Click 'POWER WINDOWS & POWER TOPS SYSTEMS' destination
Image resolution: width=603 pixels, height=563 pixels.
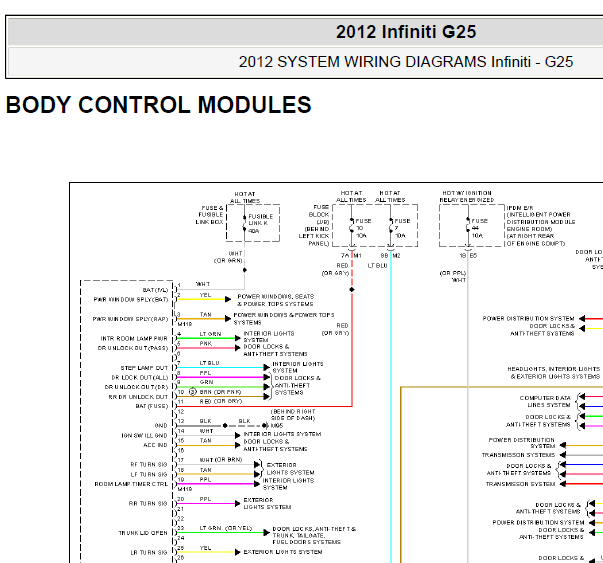coord(284,318)
